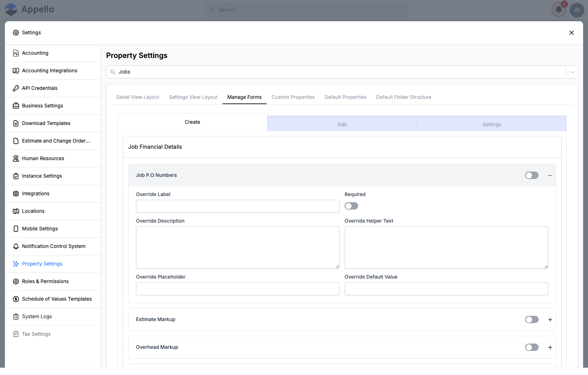Screen dimensions: 588x375
Task: Select the Settings form tab
Action: click(492, 124)
